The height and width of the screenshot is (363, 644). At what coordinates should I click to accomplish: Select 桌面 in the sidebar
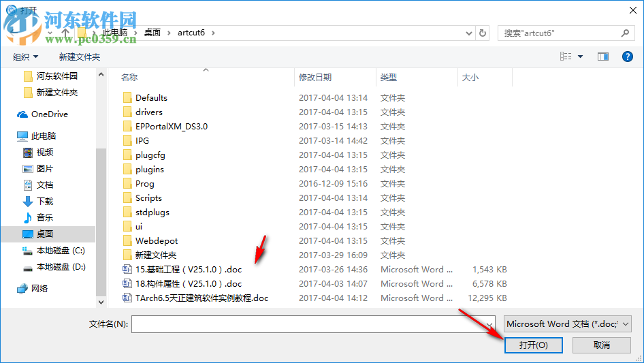[48, 234]
